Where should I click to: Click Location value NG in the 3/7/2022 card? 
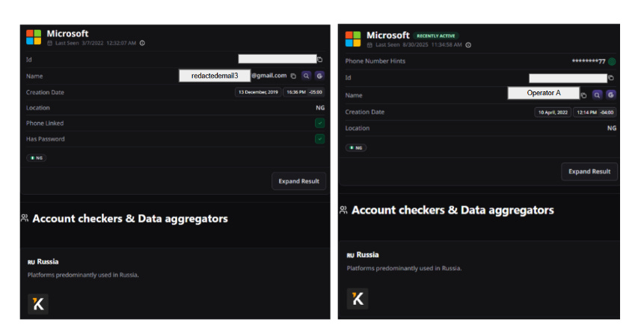[320, 108]
